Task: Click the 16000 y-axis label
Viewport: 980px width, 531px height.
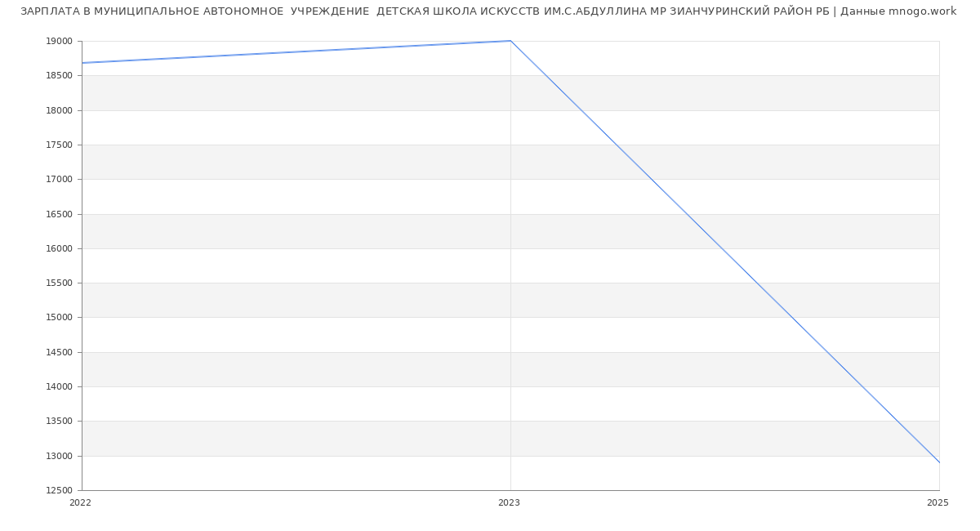Action: tap(59, 249)
